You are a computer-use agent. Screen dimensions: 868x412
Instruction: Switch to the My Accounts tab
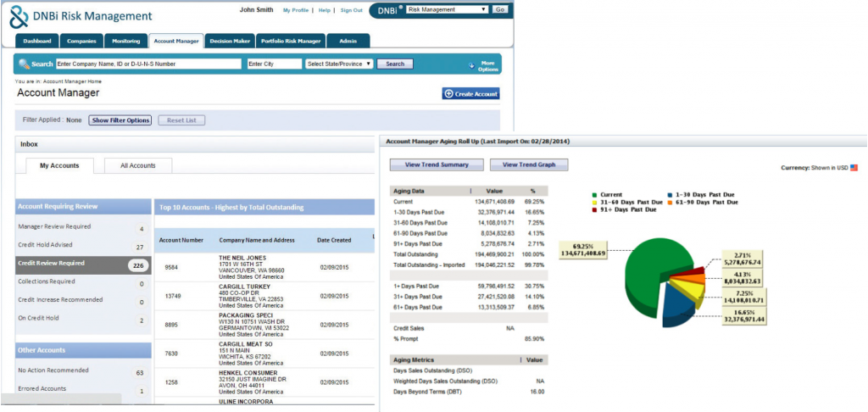pyautogui.click(x=60, y=165)
